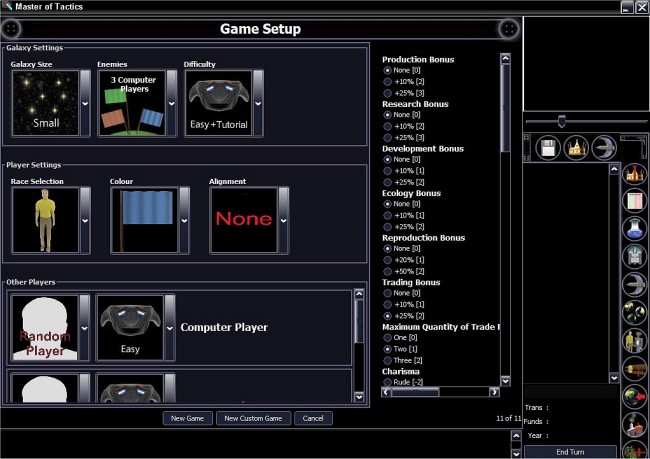Click the bonus options list scroll-down arrow

[505, 381]
